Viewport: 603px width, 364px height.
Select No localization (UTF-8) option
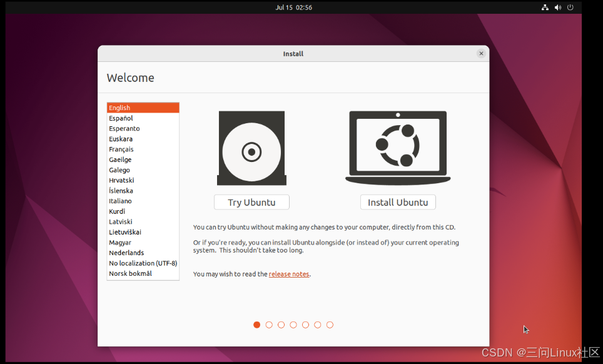[x=143, y=263]
